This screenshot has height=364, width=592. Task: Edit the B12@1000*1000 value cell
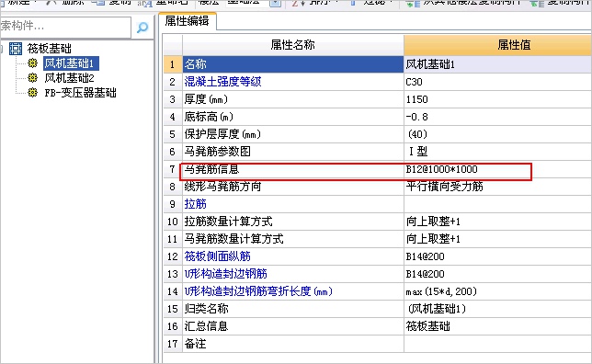coord(498,169)
